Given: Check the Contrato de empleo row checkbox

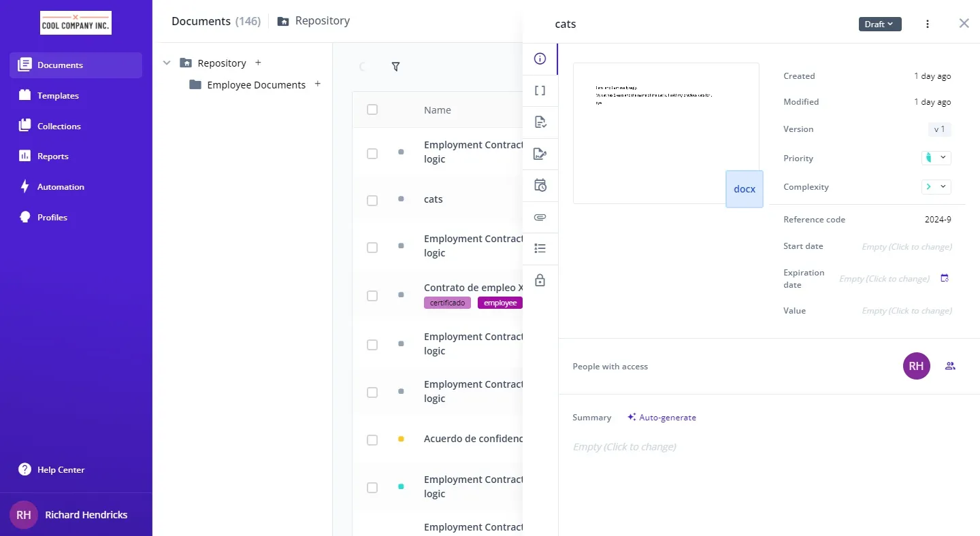Looking at the screenshot, I should pyautogui.click(x=372, y=296).
